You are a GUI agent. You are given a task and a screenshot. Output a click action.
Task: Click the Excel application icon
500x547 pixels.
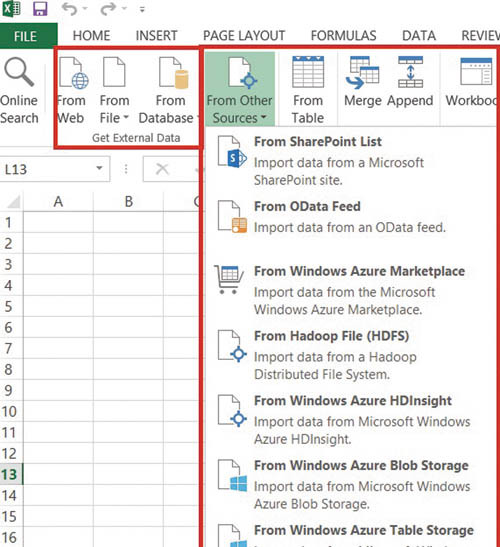11,9
